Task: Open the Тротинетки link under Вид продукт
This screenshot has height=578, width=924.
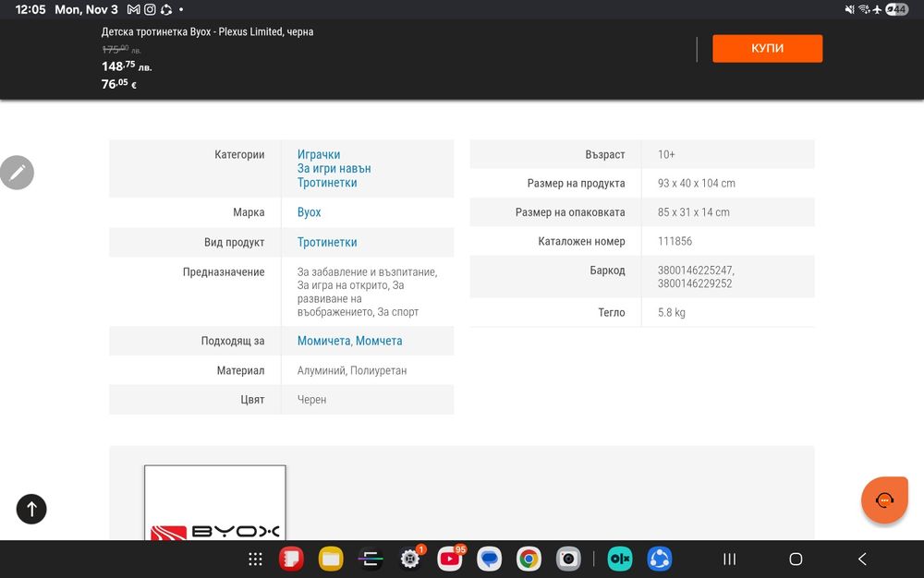Action: pos(327,242)
